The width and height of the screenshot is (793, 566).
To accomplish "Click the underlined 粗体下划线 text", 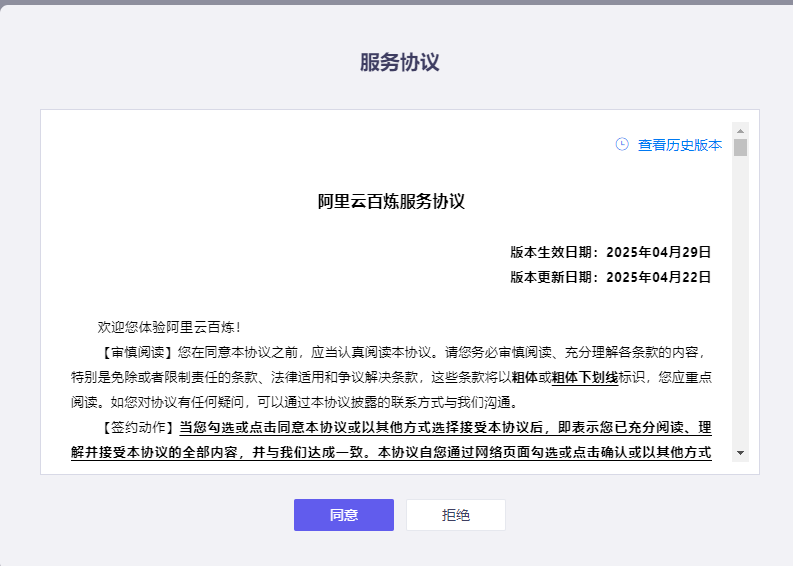I will (584, 378).
